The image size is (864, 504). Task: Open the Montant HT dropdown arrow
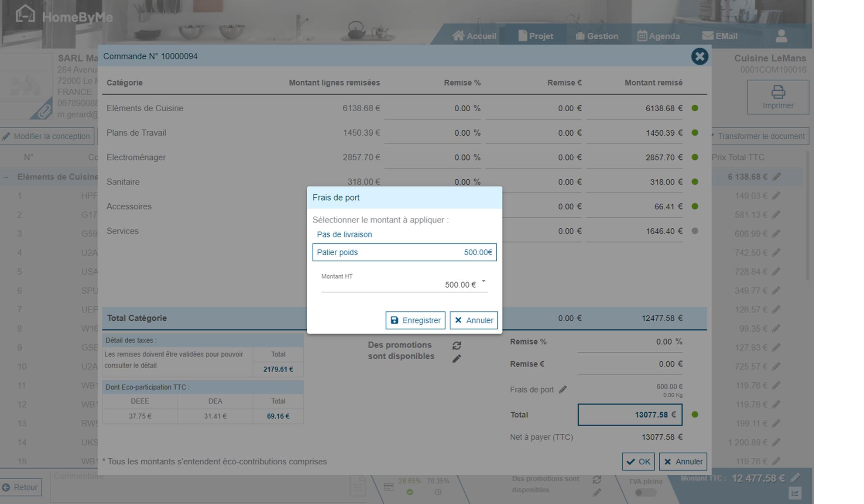(483, 281)
